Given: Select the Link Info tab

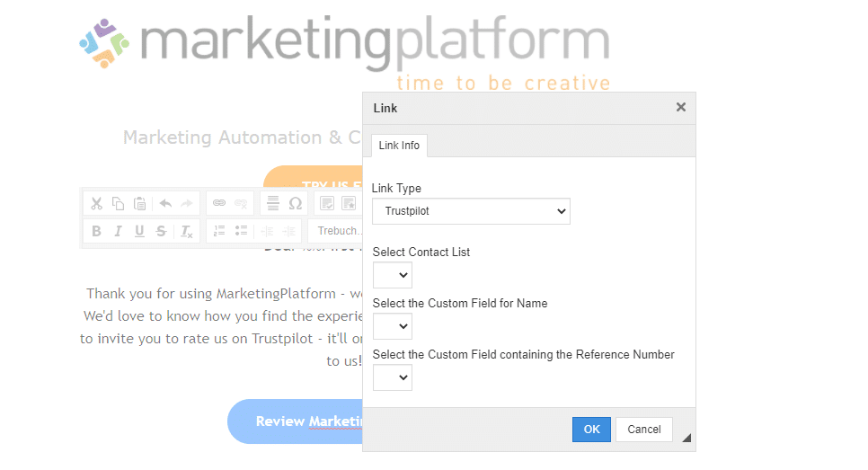Looking at the screenshot, I should click(399, 146).
